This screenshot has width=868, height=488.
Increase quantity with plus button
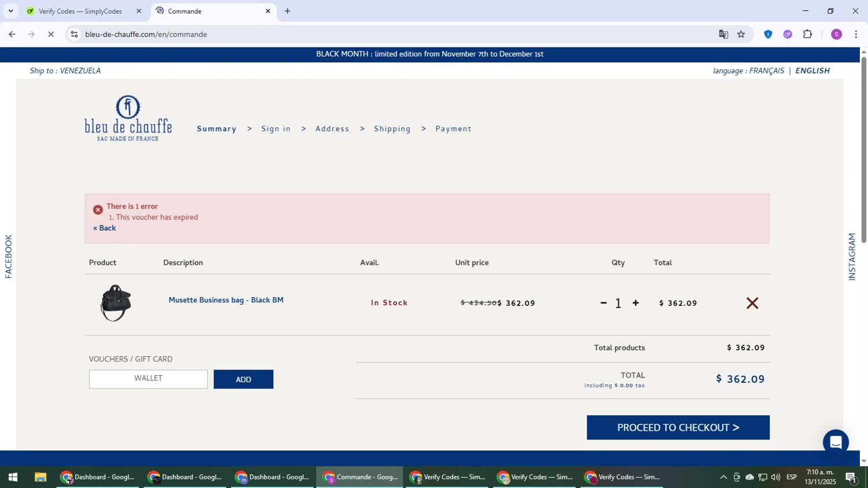(635, 303)
